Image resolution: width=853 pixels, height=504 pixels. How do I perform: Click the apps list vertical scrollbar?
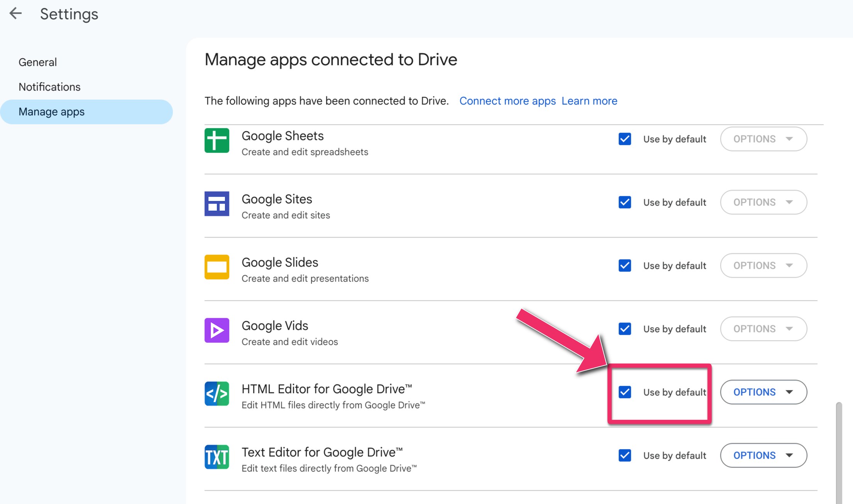coord(839,453)
